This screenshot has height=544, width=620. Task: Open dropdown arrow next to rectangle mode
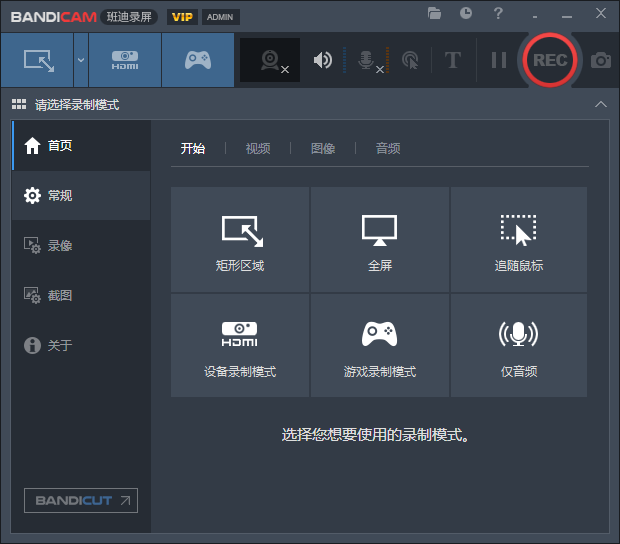pos(81,60)
